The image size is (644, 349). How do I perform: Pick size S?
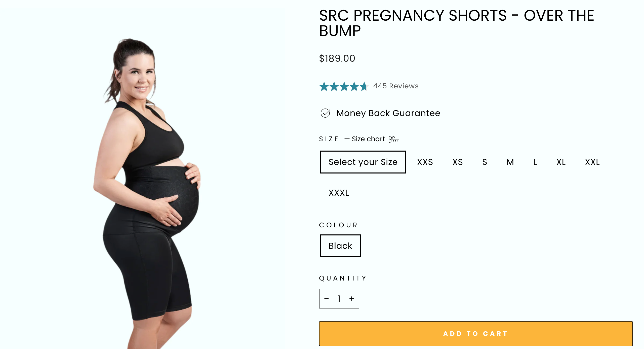pyautogui.click(x=485, y=162)
